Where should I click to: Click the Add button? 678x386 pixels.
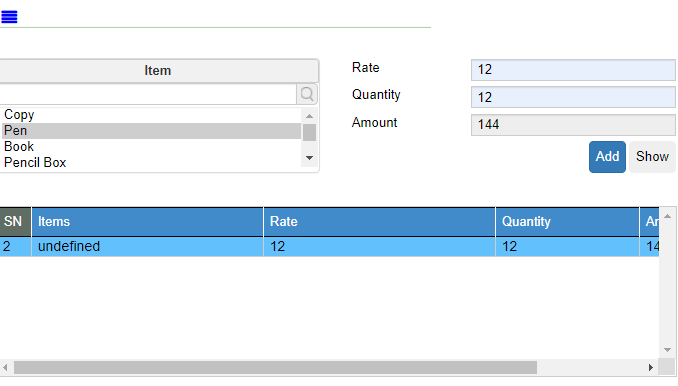[607, 156]
